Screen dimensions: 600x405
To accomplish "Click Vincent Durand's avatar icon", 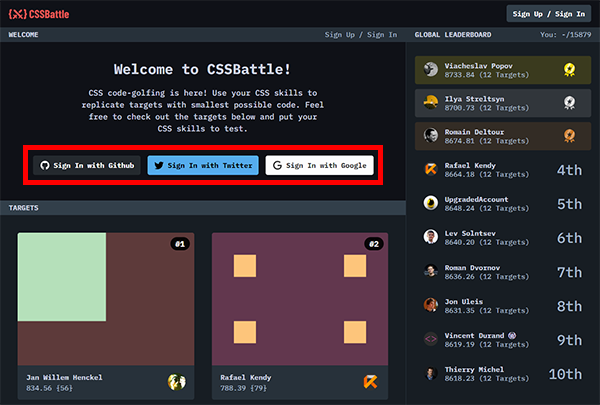I will click(x=431, y=339).
